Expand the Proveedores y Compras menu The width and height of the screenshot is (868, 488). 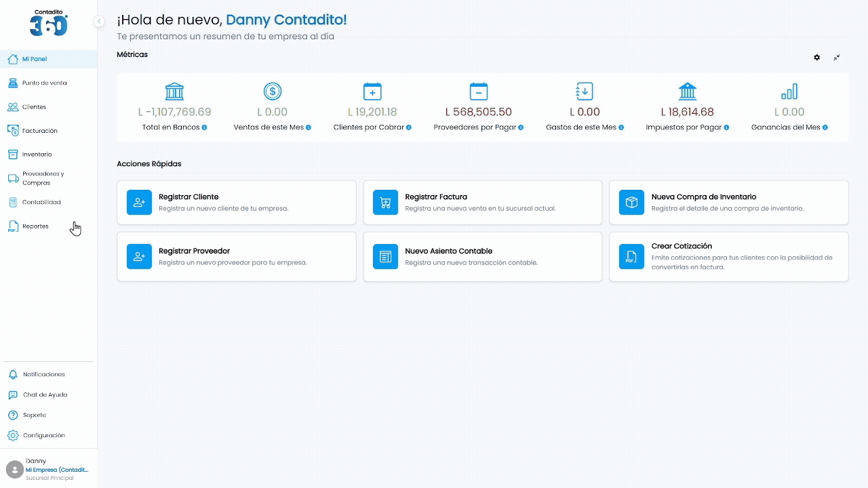click(x=48, y=178)
